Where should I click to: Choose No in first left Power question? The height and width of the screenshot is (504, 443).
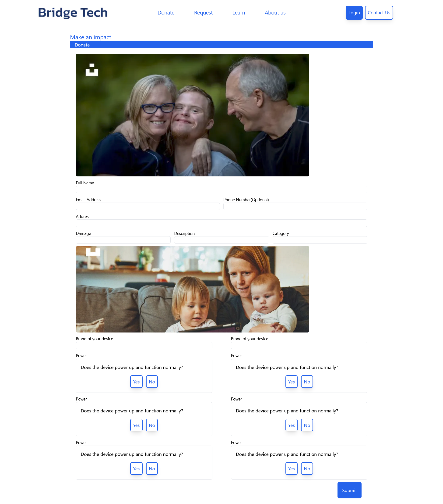pos(152,382)
